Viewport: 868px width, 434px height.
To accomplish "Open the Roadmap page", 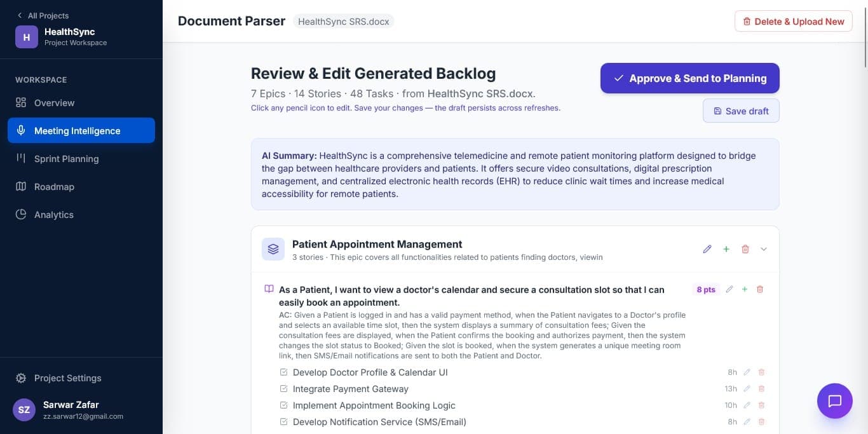I will [x=81, y=187].
